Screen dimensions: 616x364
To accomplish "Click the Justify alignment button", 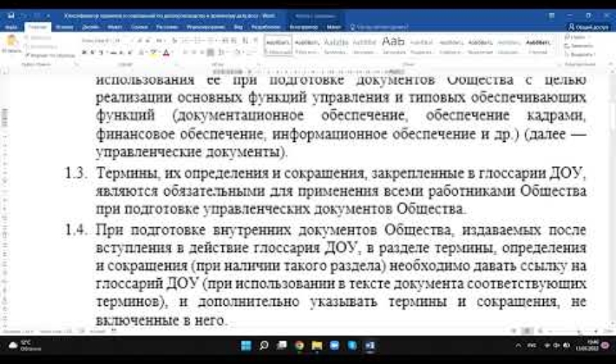I will click(x=211, y=53).
